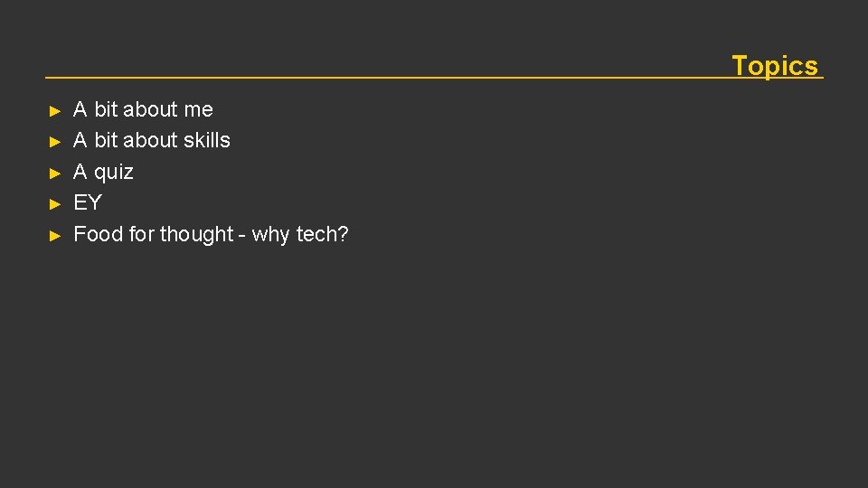Image resolution: width=868 pixels, height=488 pixels.
Task: Click the arrow bullet beside 'A bit about me'
Action: pos(55,111)
